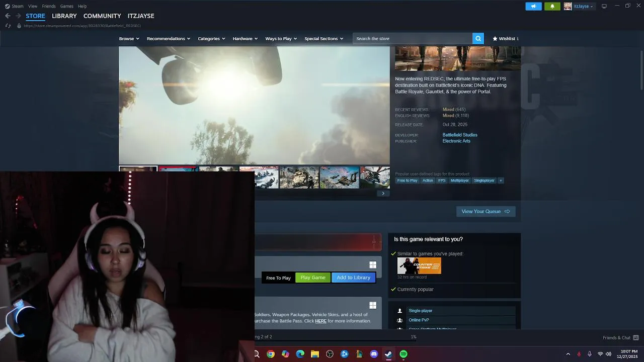Open File Explorer from the taskbar

(x=315, y=354)
